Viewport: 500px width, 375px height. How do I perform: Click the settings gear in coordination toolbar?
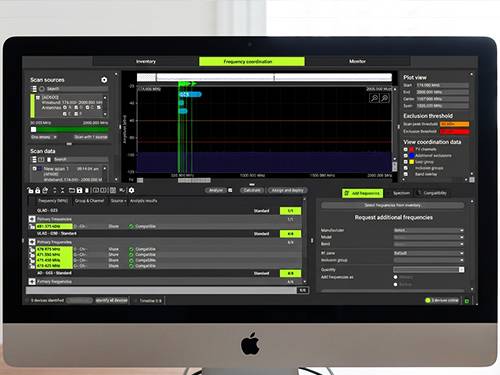click(131, 190)
